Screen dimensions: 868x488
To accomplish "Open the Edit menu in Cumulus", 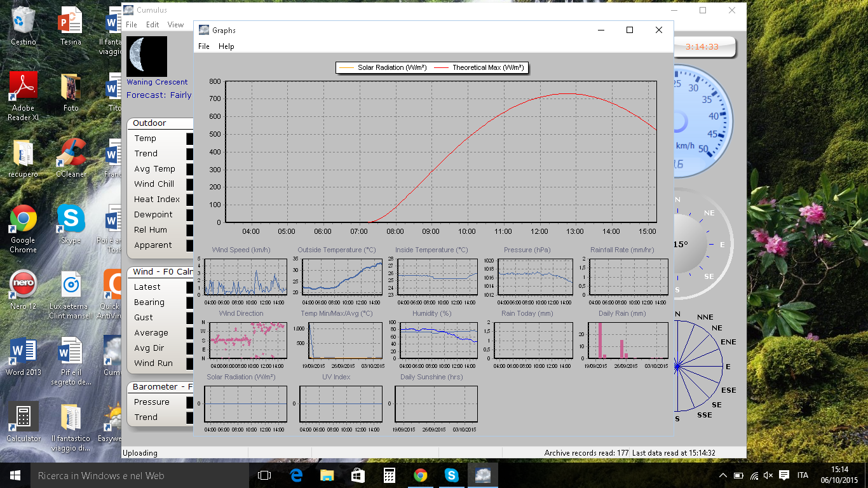I will [x=153, y=25].
